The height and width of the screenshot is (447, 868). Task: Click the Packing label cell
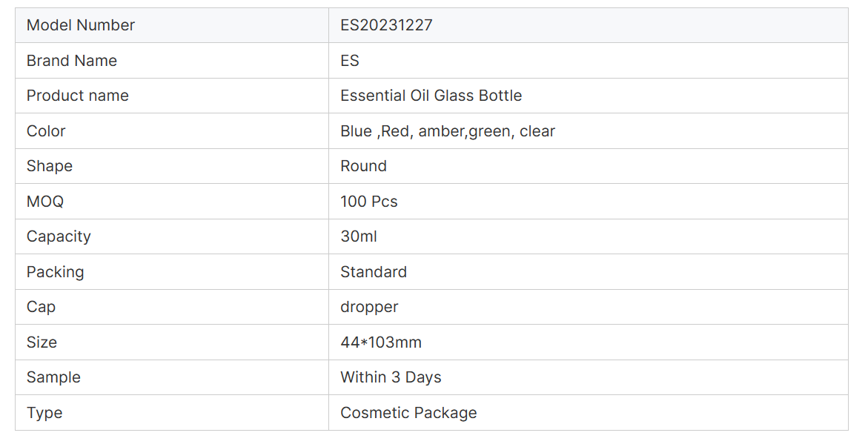pyautogui.click(x=172, y=271)
